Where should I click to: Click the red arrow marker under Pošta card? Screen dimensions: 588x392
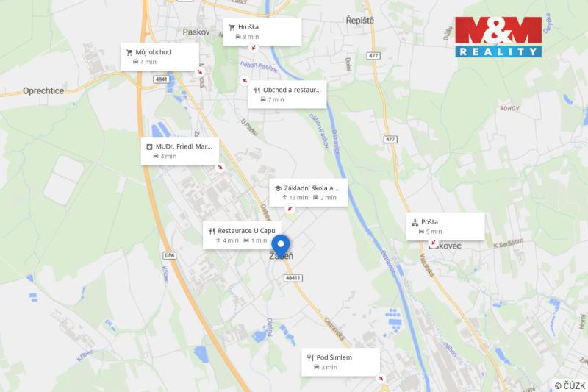[x=433, y=242]
